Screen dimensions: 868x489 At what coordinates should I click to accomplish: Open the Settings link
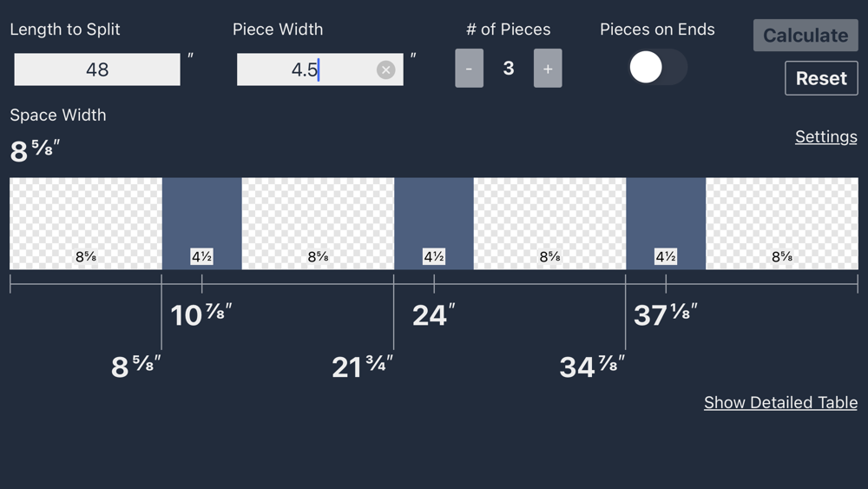[825, 136]
